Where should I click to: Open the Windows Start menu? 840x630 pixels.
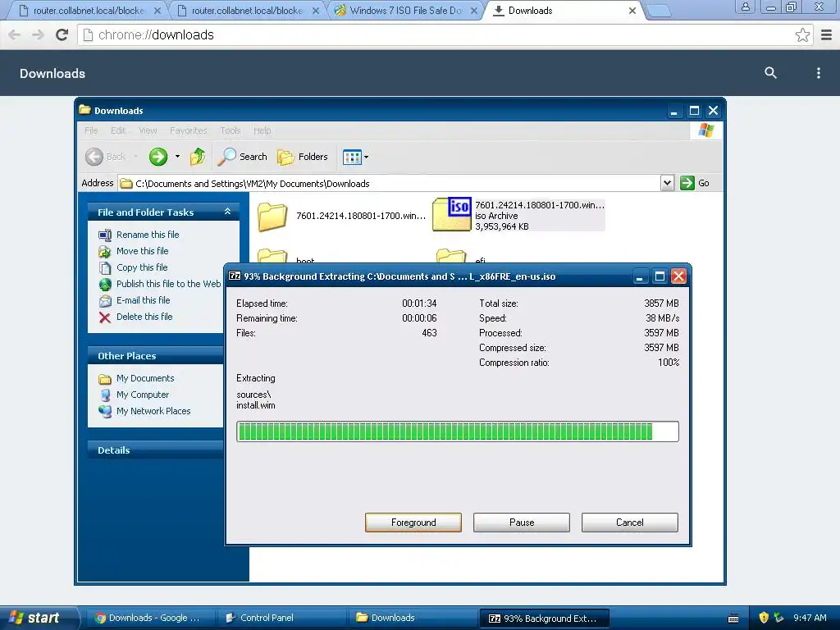click(x=39, y=618)
